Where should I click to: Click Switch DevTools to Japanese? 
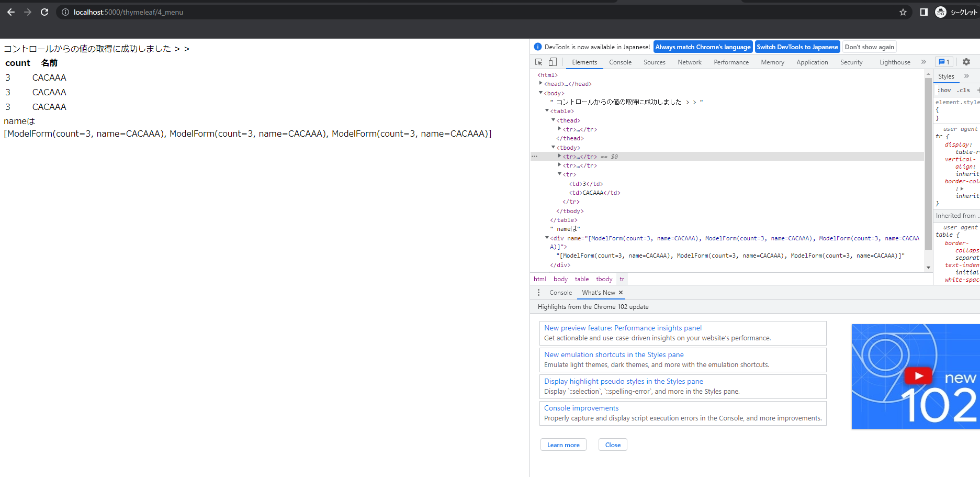pos(797,47)
